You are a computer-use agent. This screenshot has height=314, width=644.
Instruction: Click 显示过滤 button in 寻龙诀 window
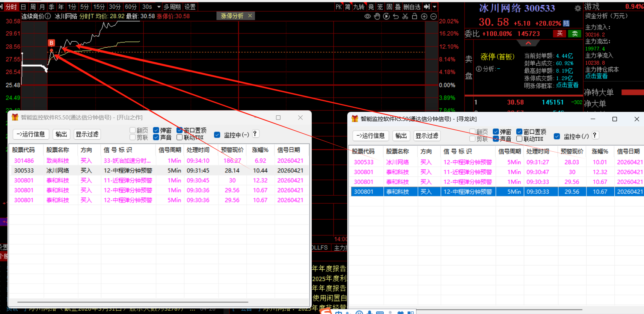(427, 136)
